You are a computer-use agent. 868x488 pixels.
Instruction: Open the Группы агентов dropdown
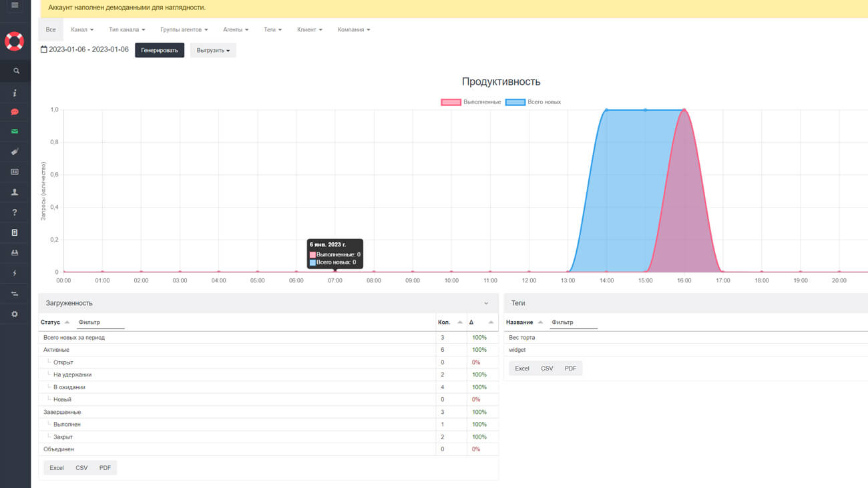(184, 30)
